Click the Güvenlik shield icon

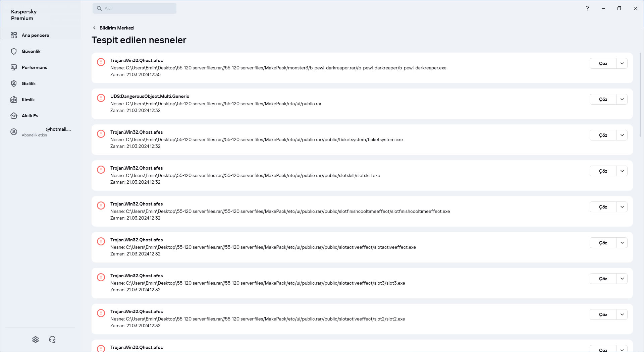14,51
